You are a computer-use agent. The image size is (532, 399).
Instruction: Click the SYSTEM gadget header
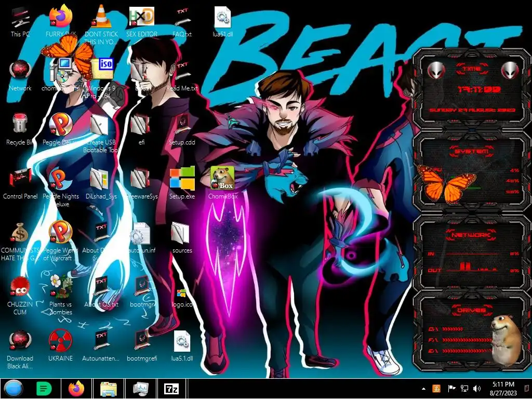(x=472, y=151)
